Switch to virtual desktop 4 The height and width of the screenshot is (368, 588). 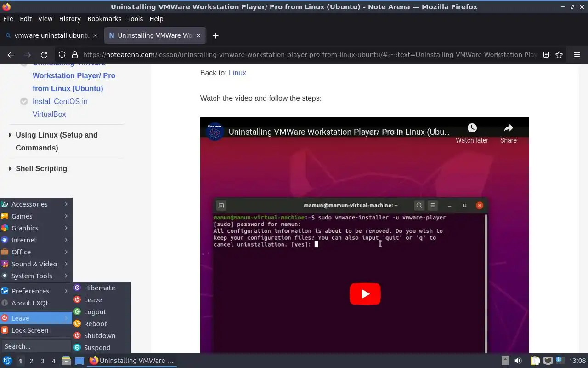tap(53, 361)
